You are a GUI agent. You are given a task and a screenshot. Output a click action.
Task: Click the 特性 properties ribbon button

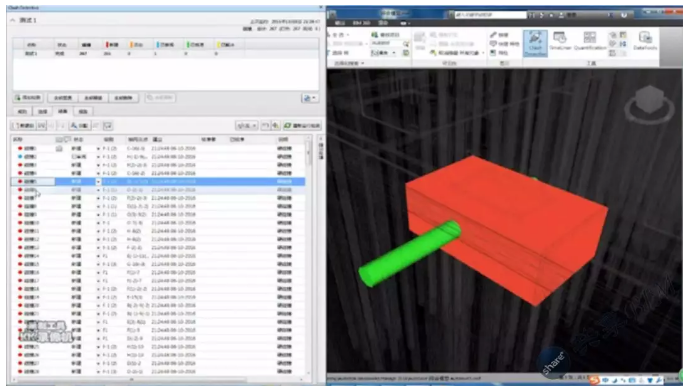(x=499, y=53)
